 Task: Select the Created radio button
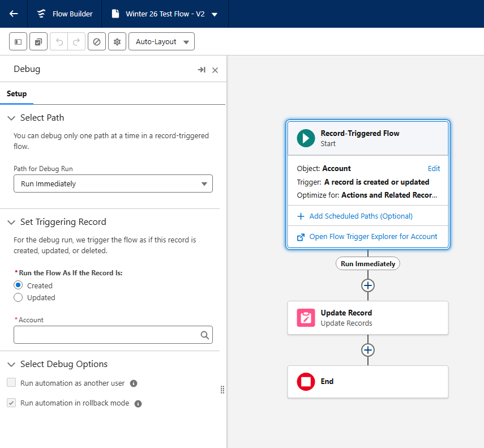(18, 285)
